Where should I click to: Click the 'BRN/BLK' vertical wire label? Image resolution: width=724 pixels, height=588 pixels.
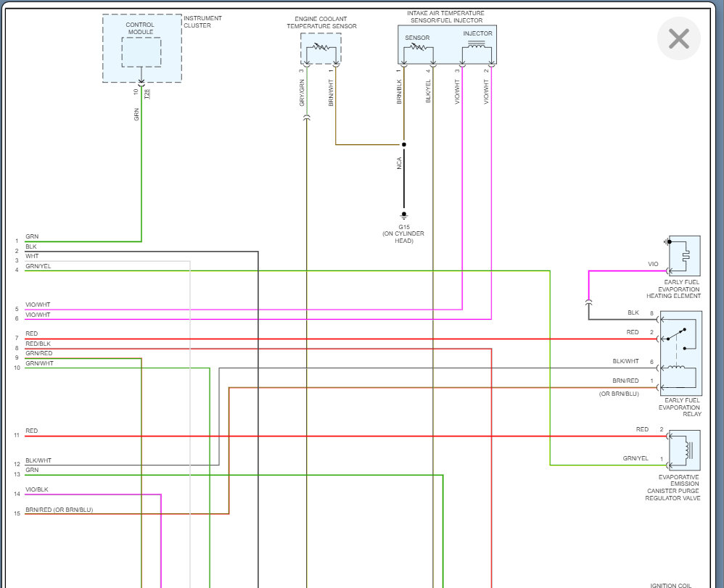[x=399, y=91]
